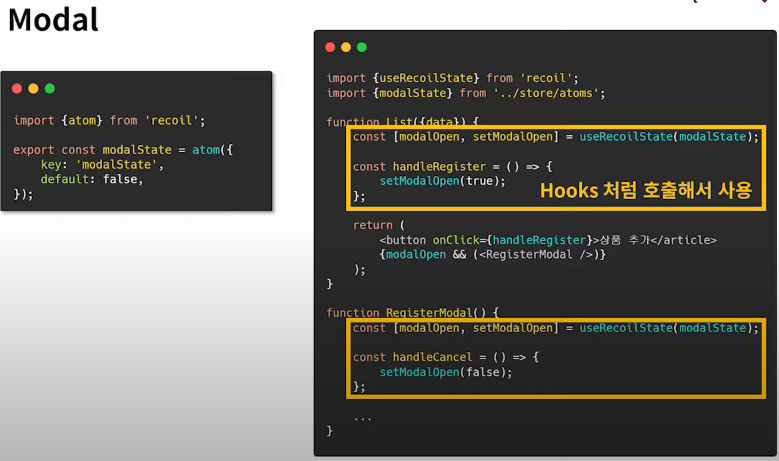This screenshot has width=779, height=461.
Task: Click the "function RegisterModal() {" line
Action: tap(412, 312)
